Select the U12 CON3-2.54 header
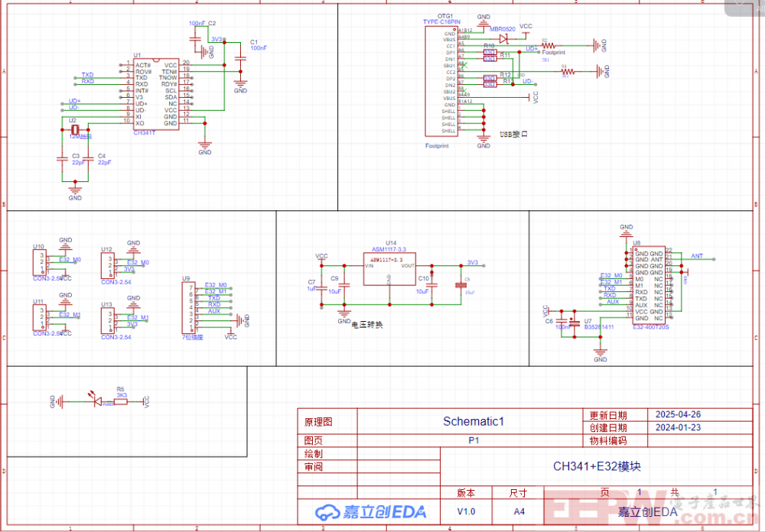The width and height of the screenshot is (765, 532). tap(108, 266)
